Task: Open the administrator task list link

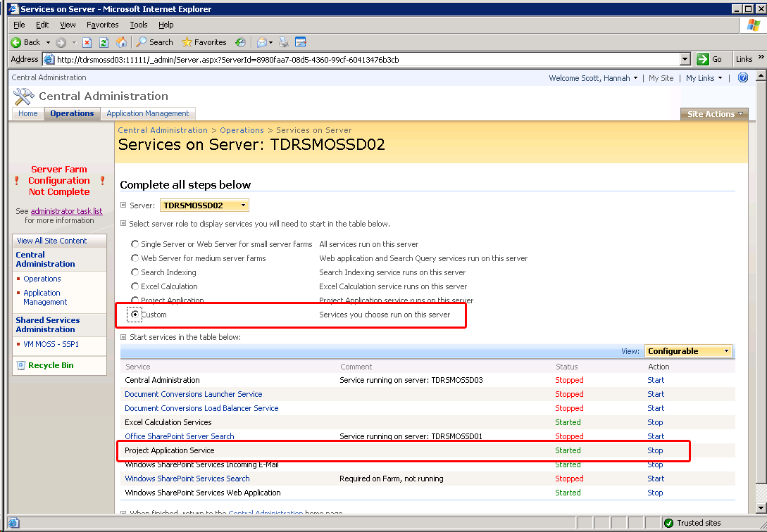Action: (x=66, y=212)
